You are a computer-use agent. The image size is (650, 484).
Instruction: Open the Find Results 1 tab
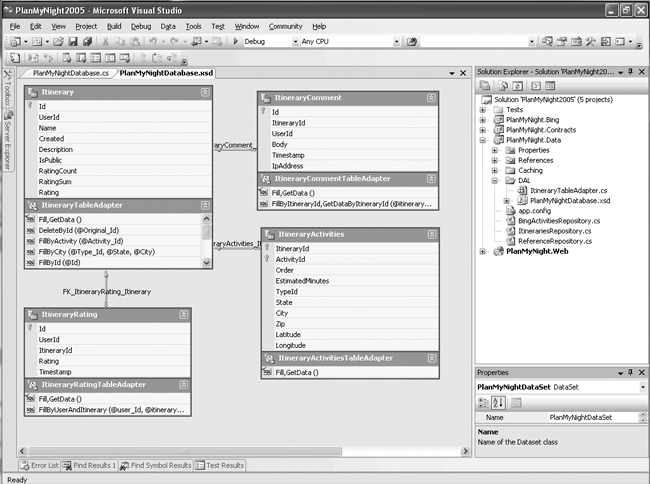89,465
